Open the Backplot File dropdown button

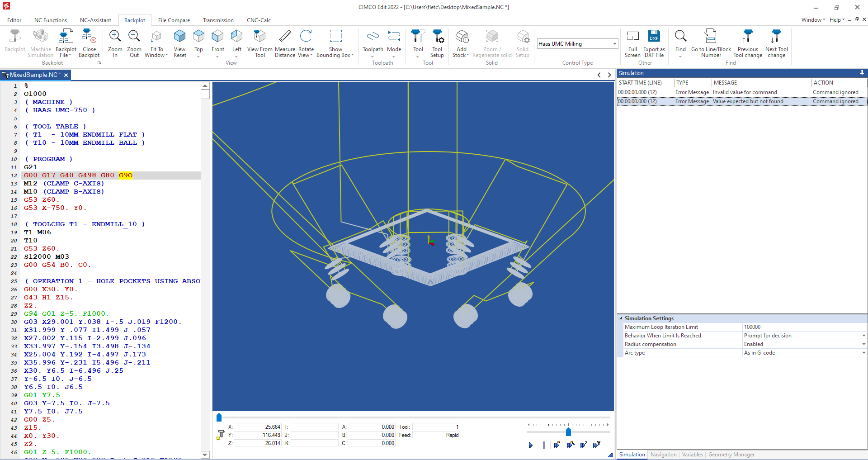[x=66, y=43]
